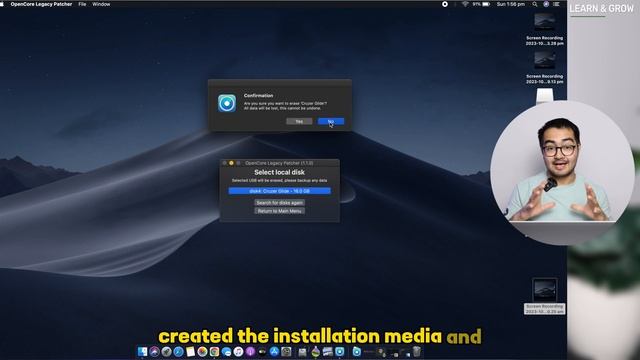Viewport: 640px width, 360px height.
Task: Open Launchpad rocket icon in Dock
Action: coord(166,351)
